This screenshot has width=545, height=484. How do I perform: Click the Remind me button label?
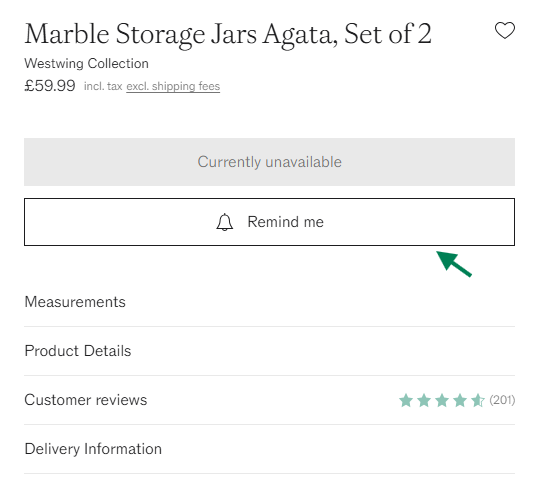[285, 222]
